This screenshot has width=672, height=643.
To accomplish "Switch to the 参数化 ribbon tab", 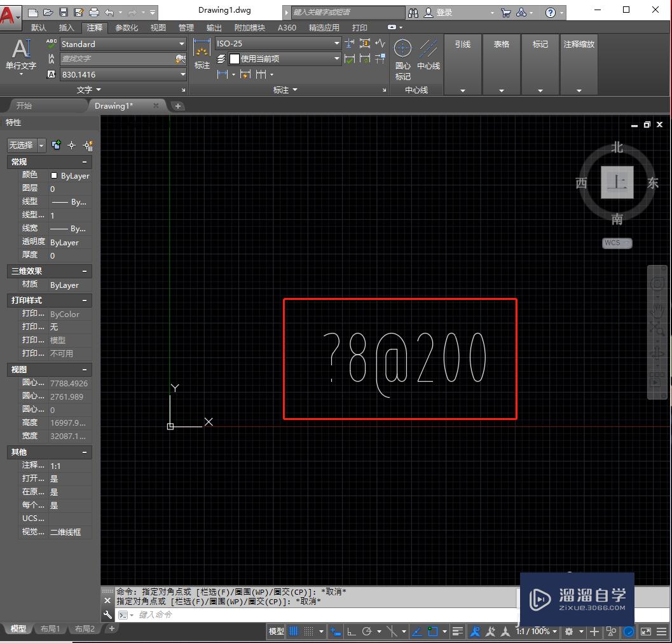I will (x=126, y=27).
